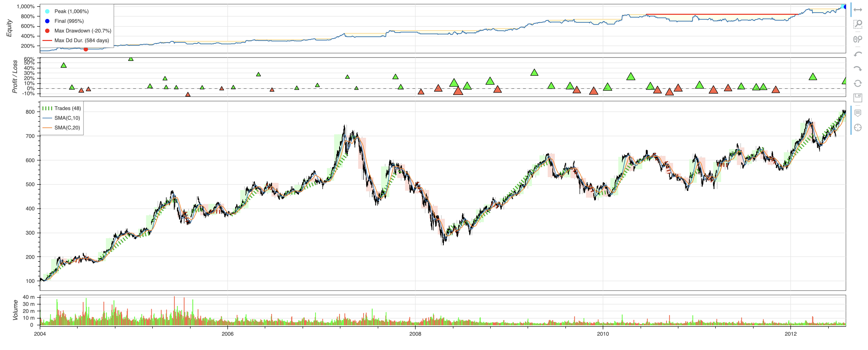The image size is (868, 350).
Task: Toggle the crosshair tool
Action: (x=858, y=128)
